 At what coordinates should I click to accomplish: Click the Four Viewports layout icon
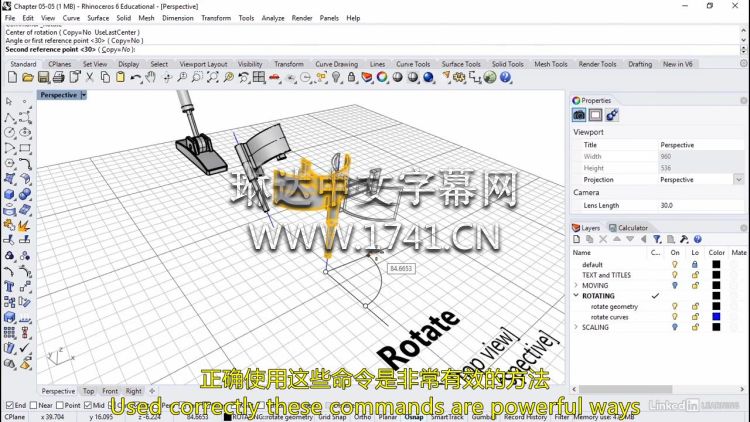[259, 77]
